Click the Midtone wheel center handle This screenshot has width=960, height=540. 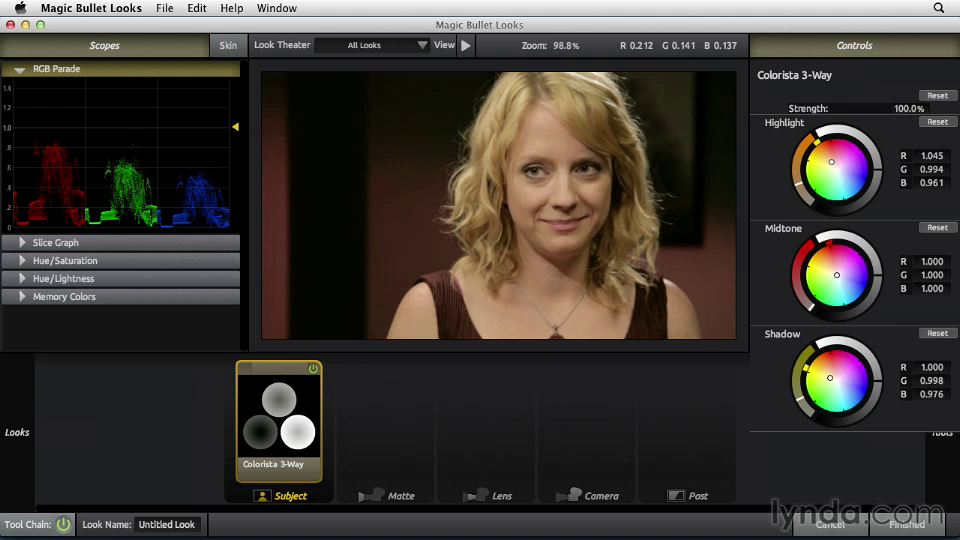click(x=837, y=276)
